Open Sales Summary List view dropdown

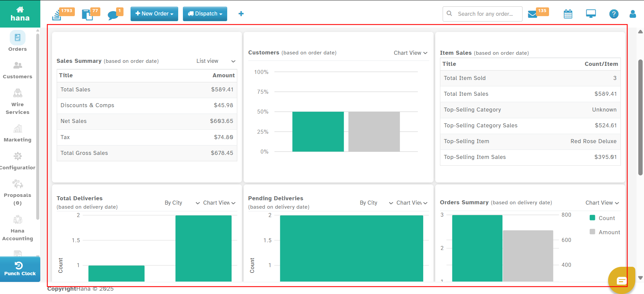(216, 61)
